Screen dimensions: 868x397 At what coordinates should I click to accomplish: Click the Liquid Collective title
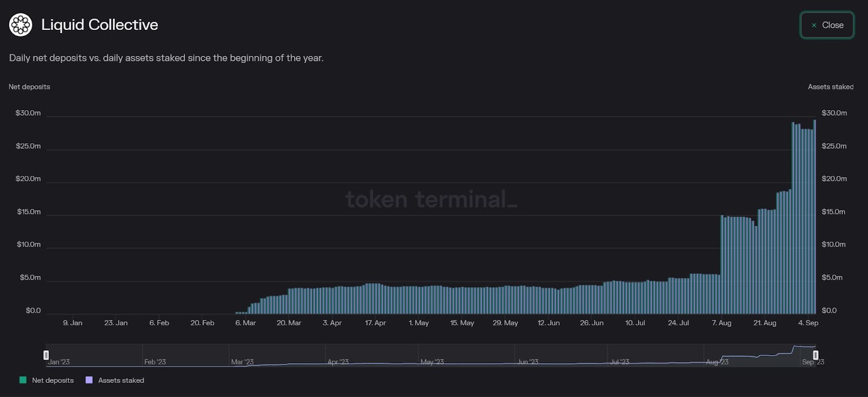100,25
